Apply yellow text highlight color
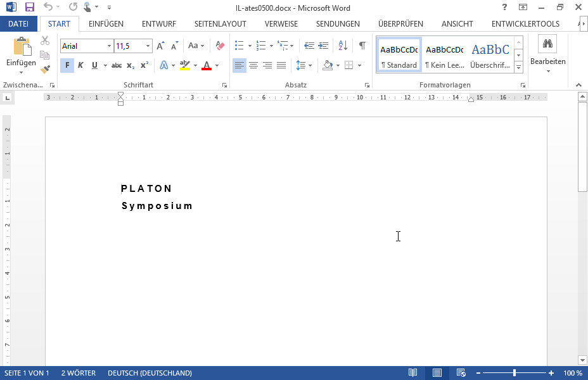 pyautogui.click(x=185, y=66)
